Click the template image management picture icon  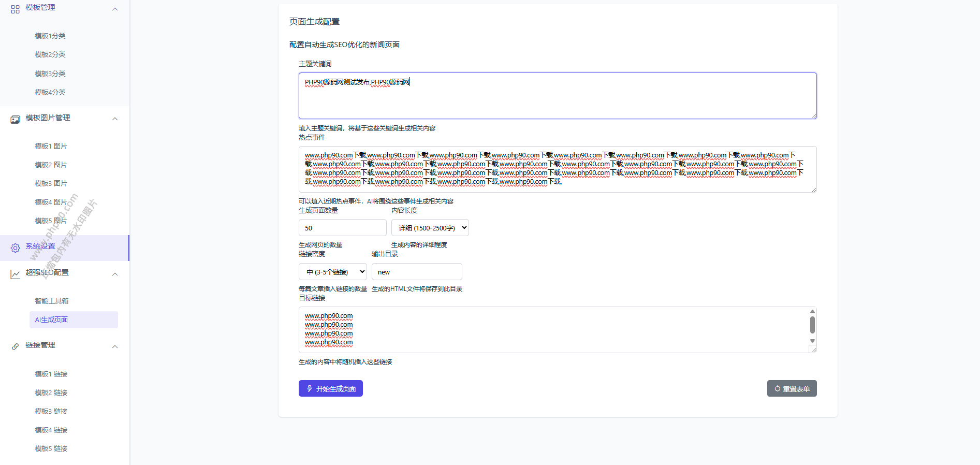coord(15,119)
